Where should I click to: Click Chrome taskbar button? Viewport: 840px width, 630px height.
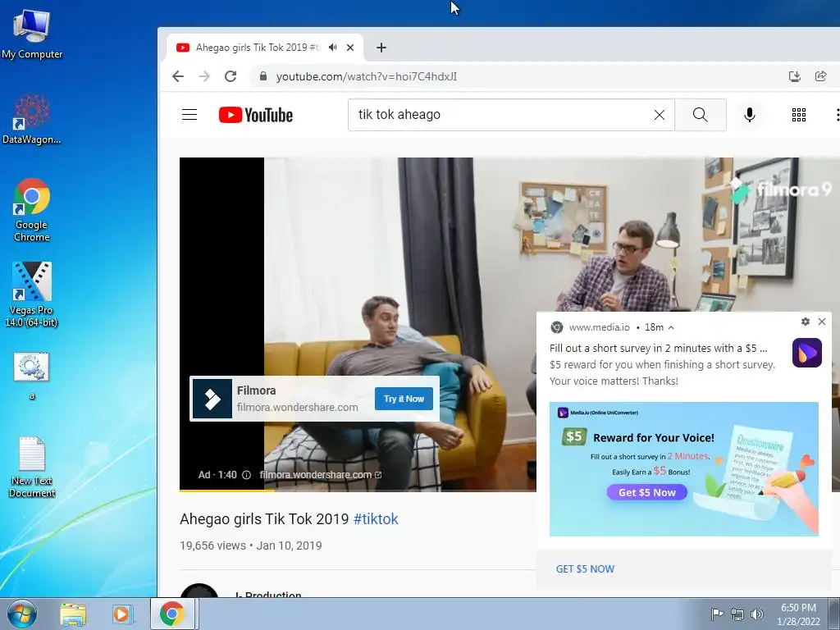click(172, 614)
